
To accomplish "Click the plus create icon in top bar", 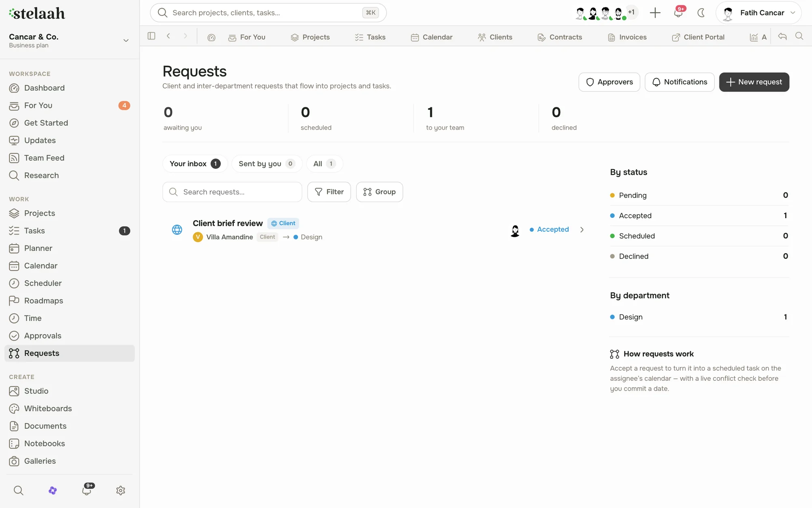I will 655,13.
